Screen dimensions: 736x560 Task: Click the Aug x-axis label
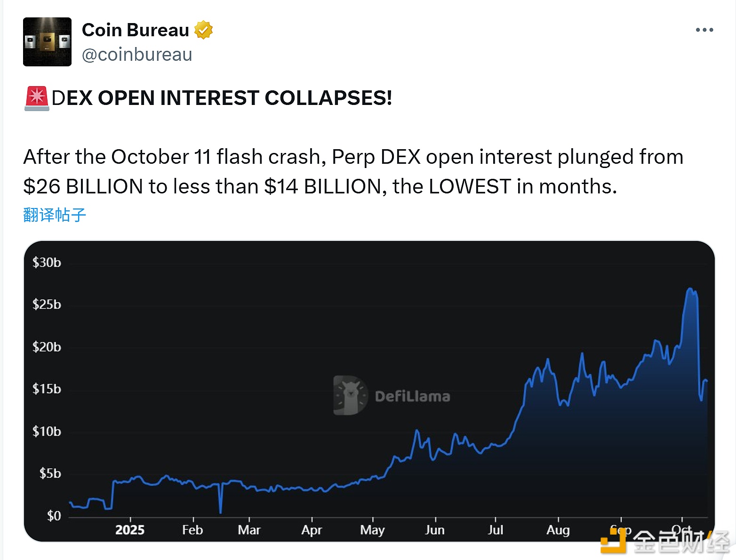(x=558, y=530)
